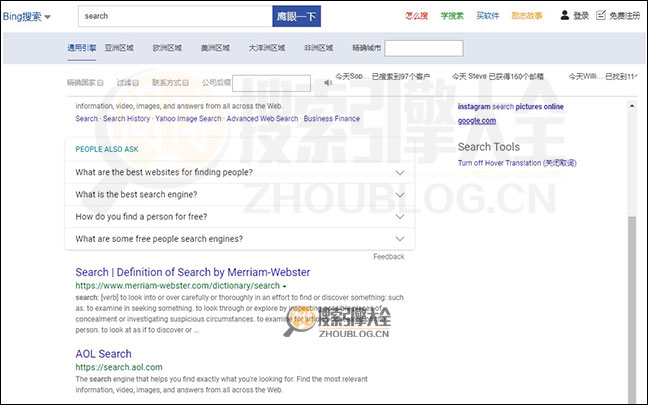Click the user login person icon
The width and height of the screenshot is (648, 405).
pyautogui.click(x=565, y=15)
